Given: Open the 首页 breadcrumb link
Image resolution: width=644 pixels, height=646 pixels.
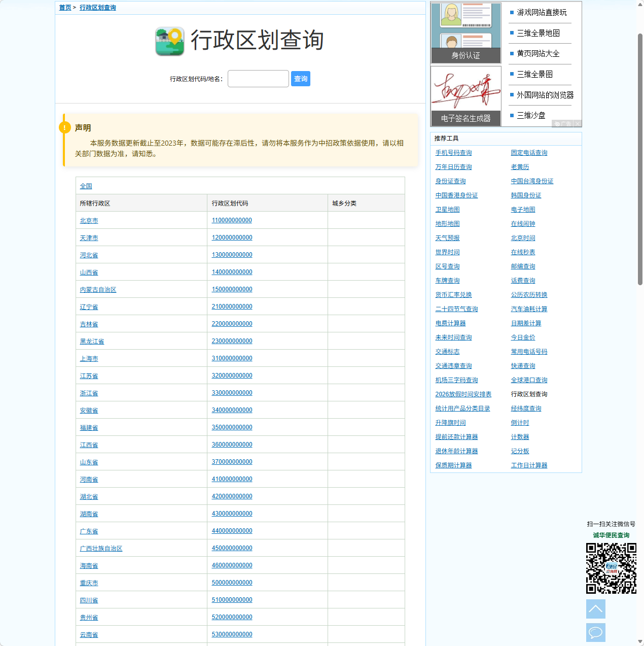Looking at the screenshot, I should [63, 8].
